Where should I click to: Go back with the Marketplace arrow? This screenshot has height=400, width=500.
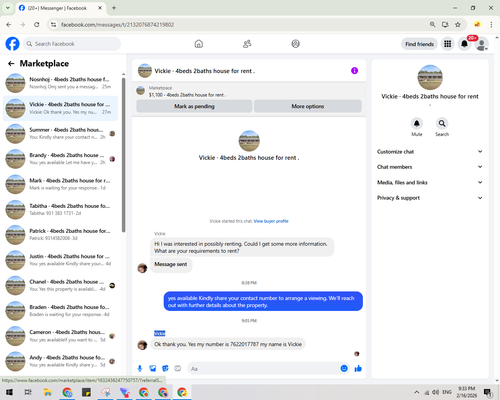coord(11,63)
